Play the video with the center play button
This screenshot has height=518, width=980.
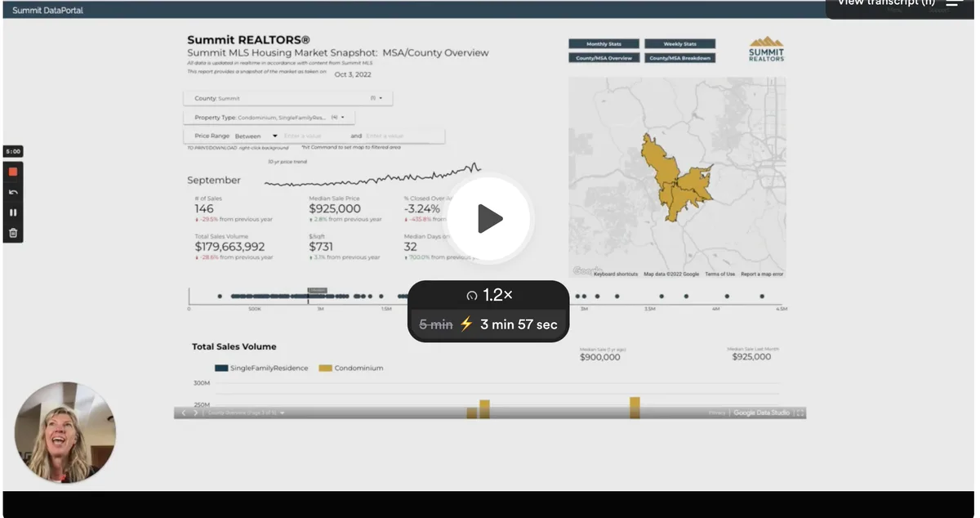coord(489,218)
